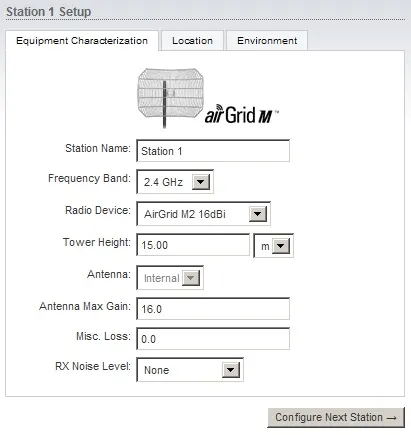Screen dimensions: 411x435
Task: Select the 2.4 GHz frequency band box
Action: [175, 182]
